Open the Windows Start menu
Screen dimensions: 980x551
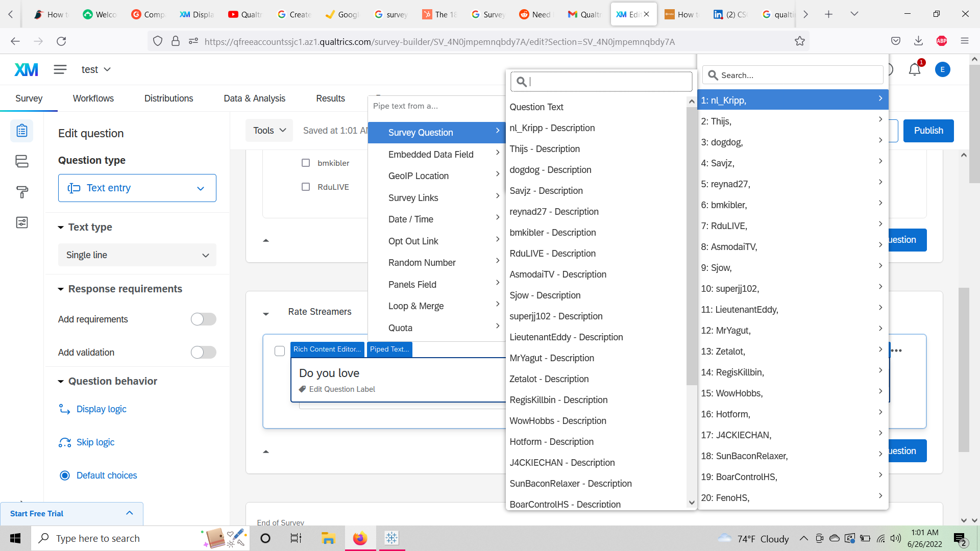(15, 538)
